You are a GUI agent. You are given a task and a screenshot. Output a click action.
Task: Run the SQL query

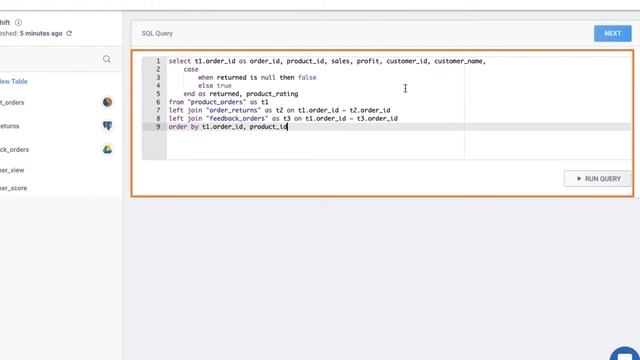(598, 179)
